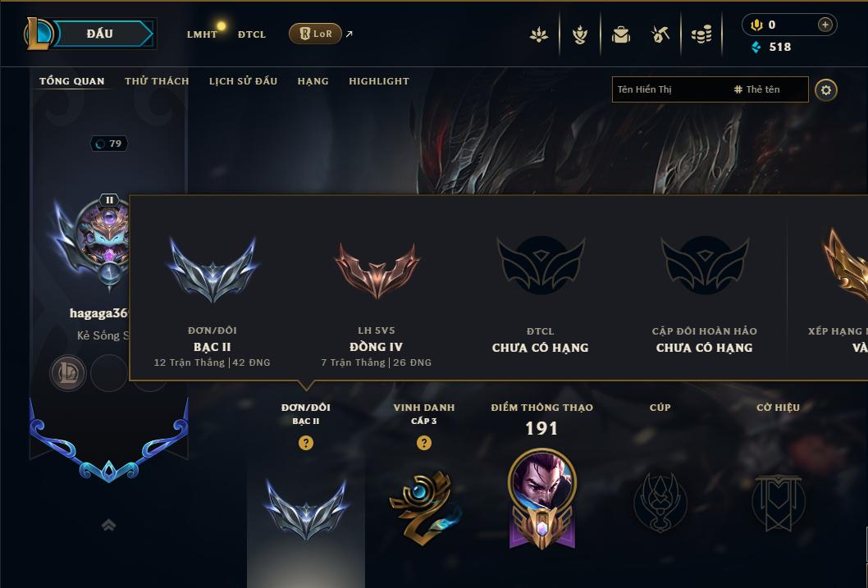Screen dimensions: 868x588
Task: Click the question mark under VINH DANH CẤP 3
Action: pyautogui.click(x=423, y=443)
